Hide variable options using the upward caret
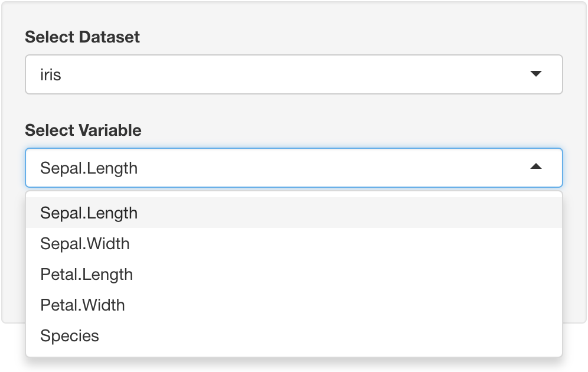588x372 pixels. [x=535, y=167]
